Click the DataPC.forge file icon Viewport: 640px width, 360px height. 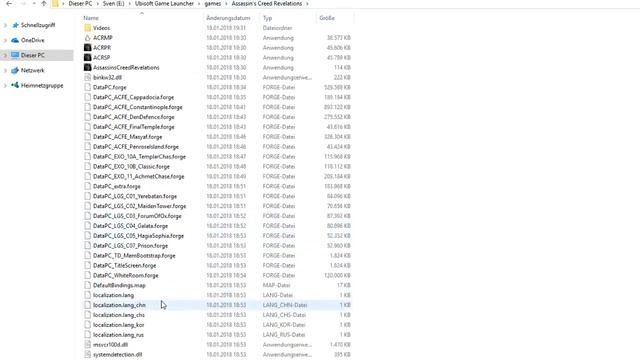87,87
